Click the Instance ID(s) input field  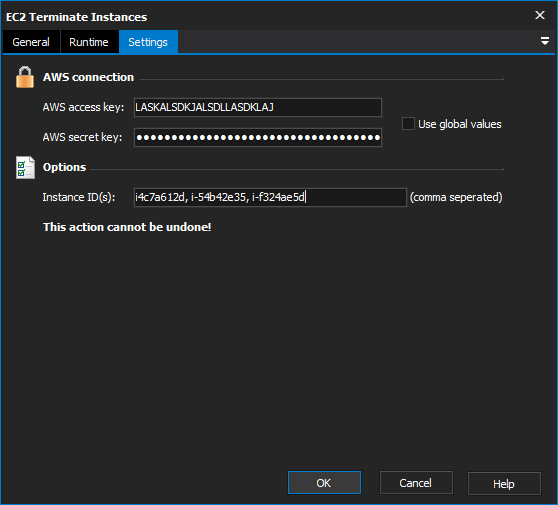coord(270,197)
